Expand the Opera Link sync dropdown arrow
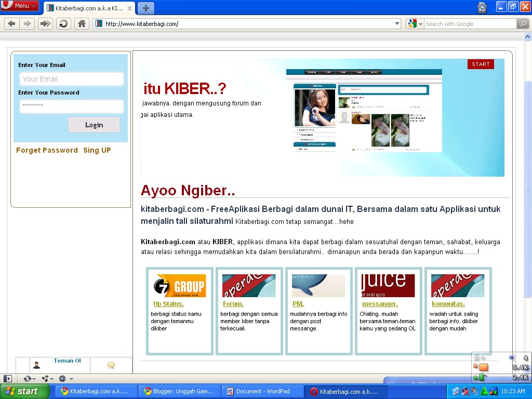 coord(34,379)
